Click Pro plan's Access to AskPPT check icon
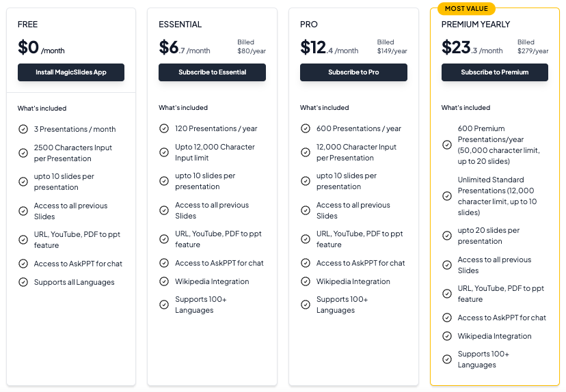The width and height of the screenshot is (566, 392). [306, 263]
